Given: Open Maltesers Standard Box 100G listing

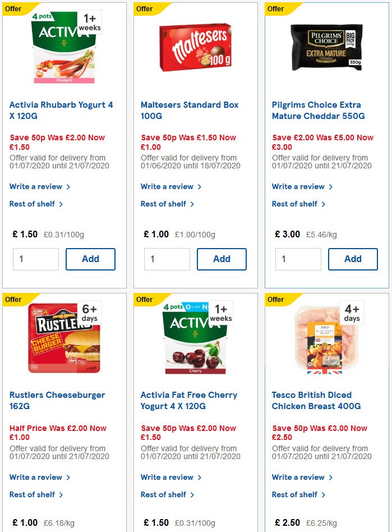Looking at the screenshot, I should (x=188, y=111).
